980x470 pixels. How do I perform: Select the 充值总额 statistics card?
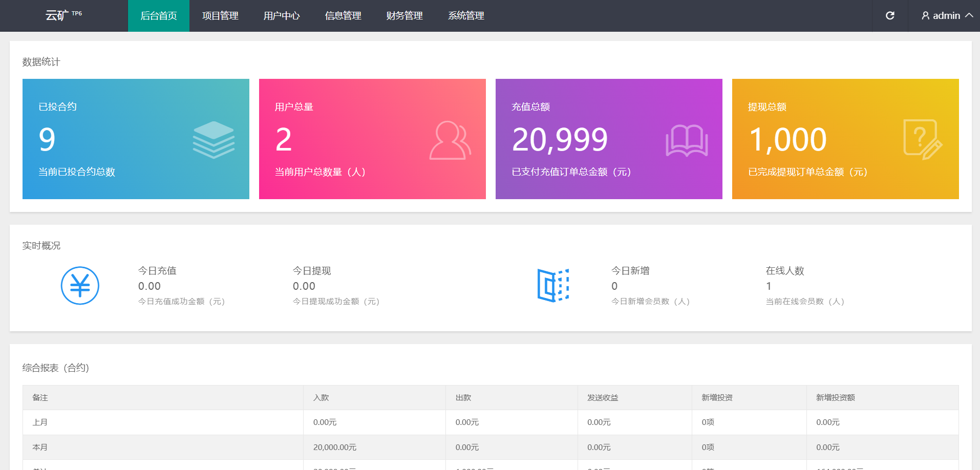click(x=609, y=139)
